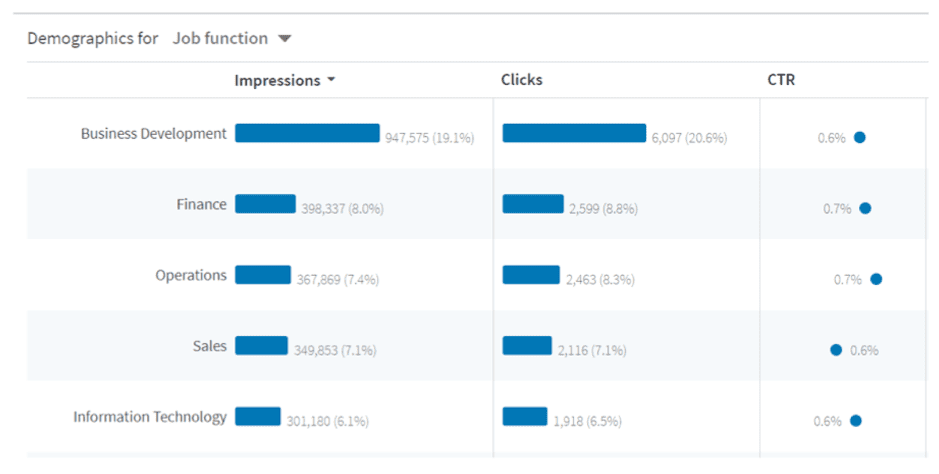
Task: Click the Information Technology CTR dot
Action: tap(855, 421)
